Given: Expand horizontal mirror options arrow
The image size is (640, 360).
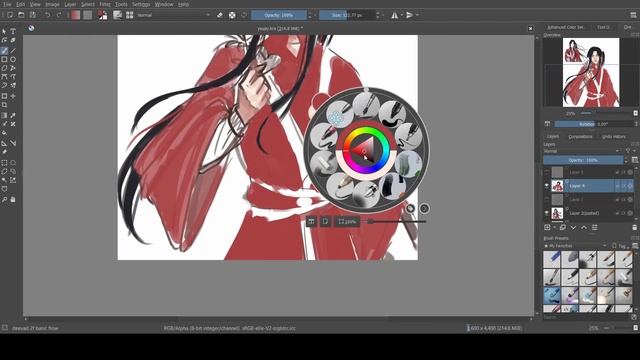Looking at the screenshot, I should pos(402,15).
